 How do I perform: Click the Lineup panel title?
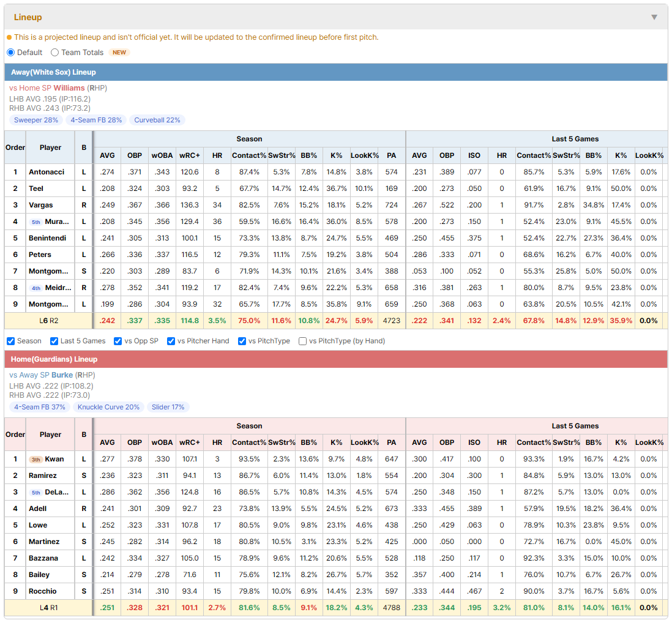tap(28, 17)
